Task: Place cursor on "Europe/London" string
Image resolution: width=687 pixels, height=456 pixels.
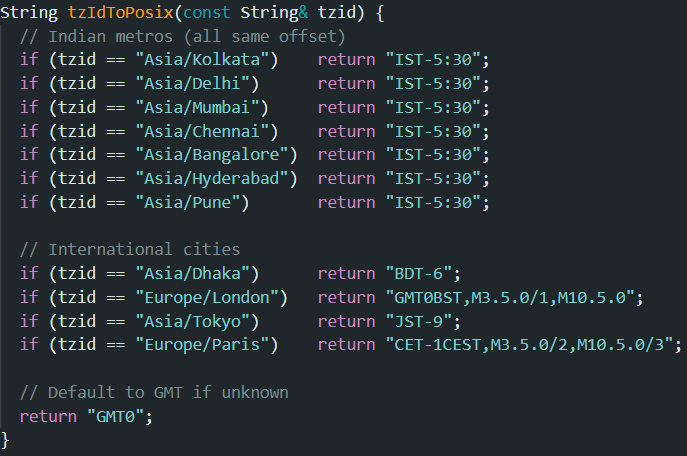Action: (x=212, y=297)
